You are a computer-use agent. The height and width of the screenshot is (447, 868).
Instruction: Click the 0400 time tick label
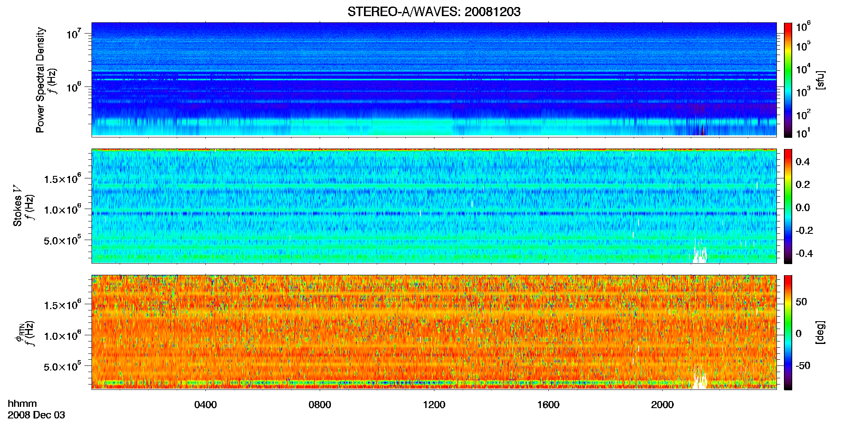(205, 404)
